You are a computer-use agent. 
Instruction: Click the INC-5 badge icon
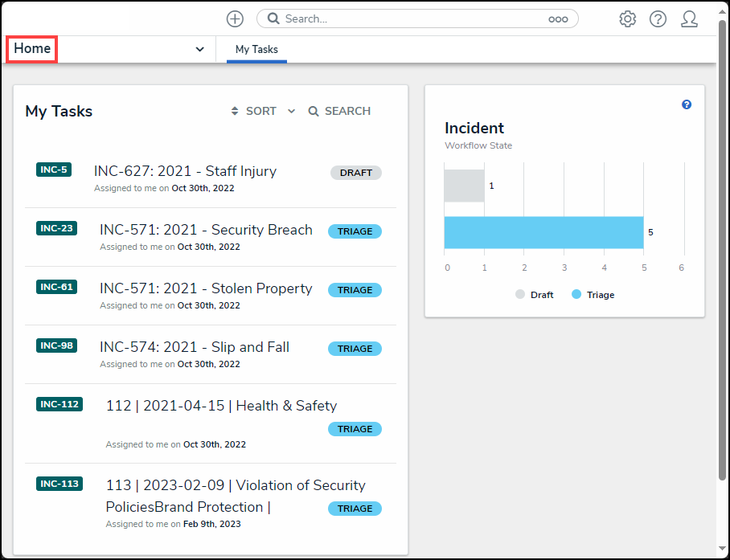pos(54,170)
